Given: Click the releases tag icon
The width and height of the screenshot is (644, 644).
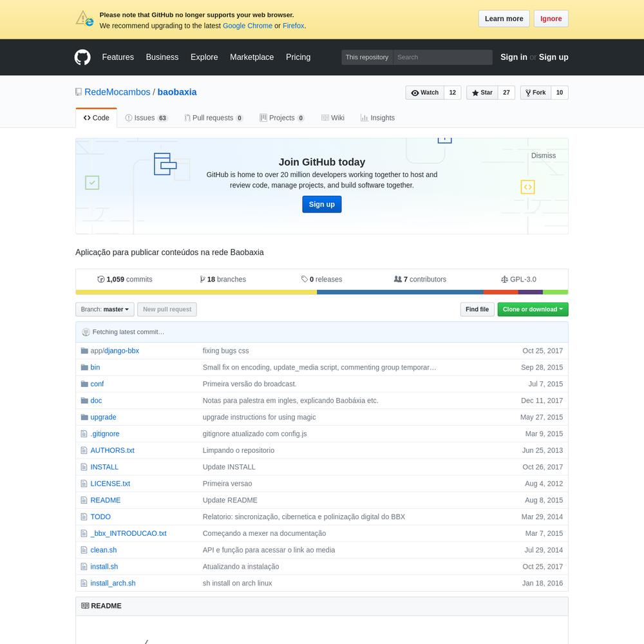Looking at the screenshot, I should (305, 279).
